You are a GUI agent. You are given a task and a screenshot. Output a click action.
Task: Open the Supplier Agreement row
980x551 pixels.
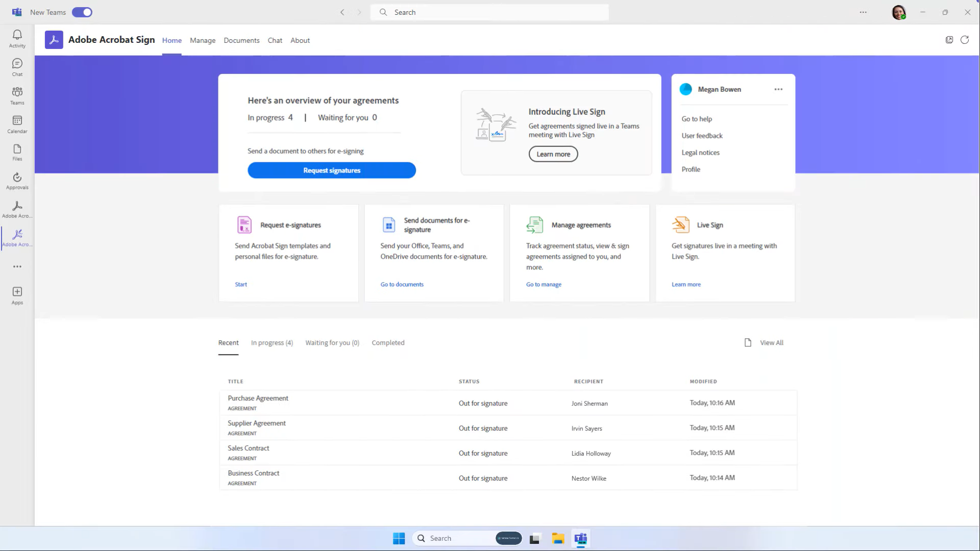(x=508, y=428)
